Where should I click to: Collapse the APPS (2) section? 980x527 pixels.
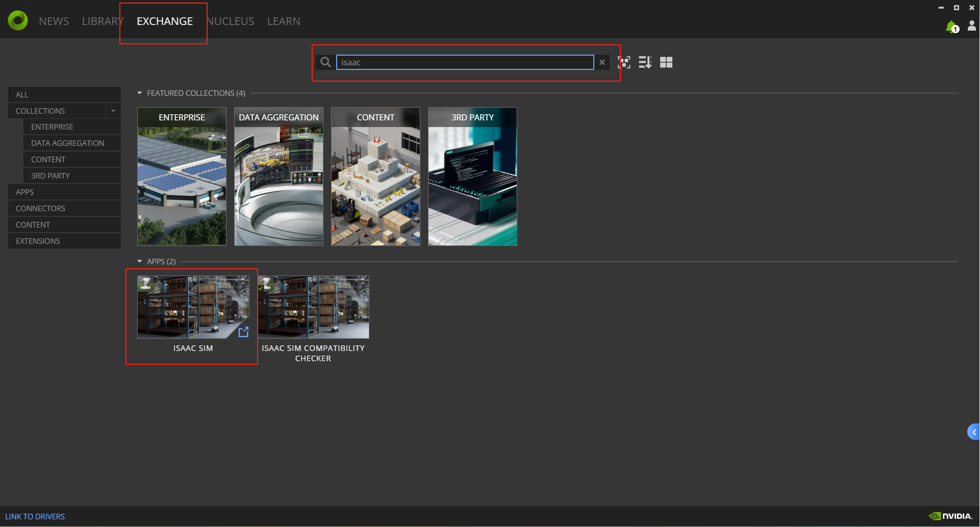tap(139, 261)
